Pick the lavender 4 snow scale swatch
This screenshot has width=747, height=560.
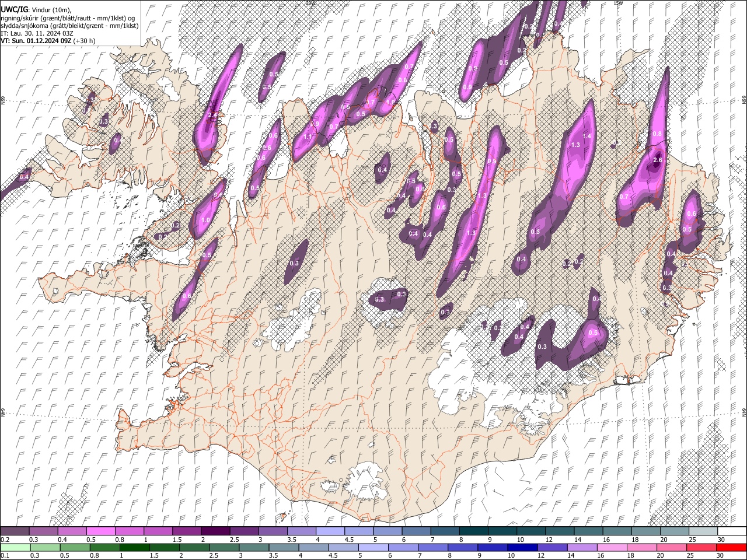[x=330, y=531]
